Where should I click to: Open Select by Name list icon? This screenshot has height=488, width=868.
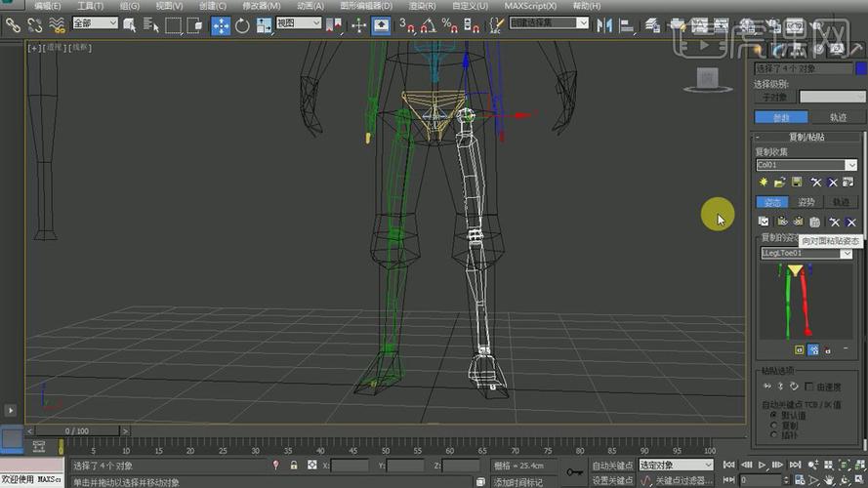(151, 24)
